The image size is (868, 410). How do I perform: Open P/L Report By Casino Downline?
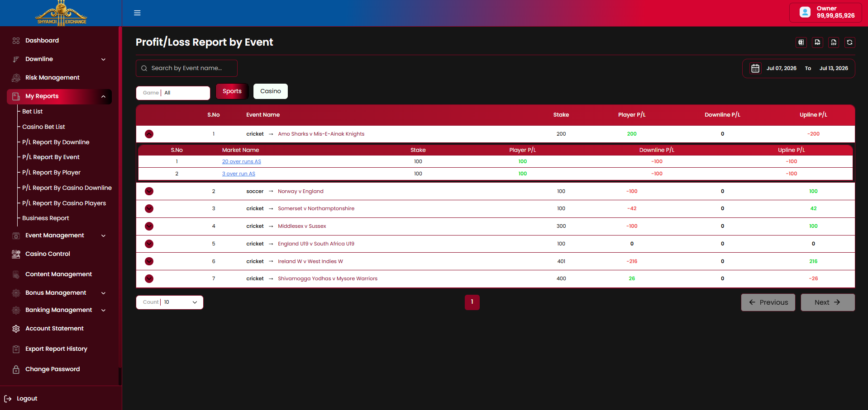click(x=67, y=188)
